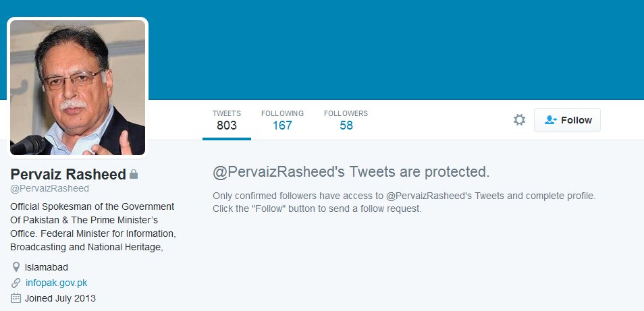Viewport: 644px width, 311px height.
Task: Click the 58 followers number
Action: [x=346, y=125]
